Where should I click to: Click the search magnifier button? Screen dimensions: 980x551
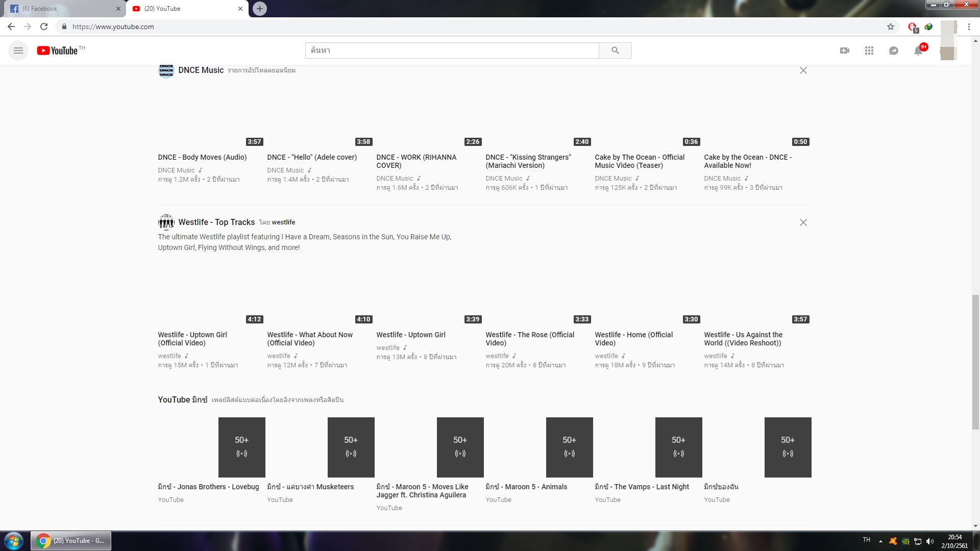(x=615, y=51)
